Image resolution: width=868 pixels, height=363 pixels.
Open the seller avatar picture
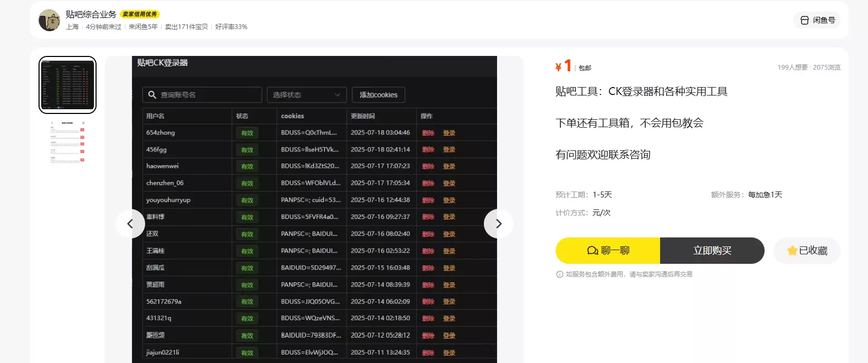tap(49, 20)
